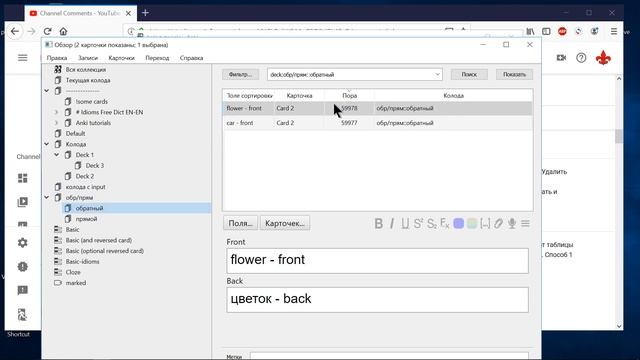Insert a cloze deletion bracket icon
640x360 pixels.
coord(485,223)
